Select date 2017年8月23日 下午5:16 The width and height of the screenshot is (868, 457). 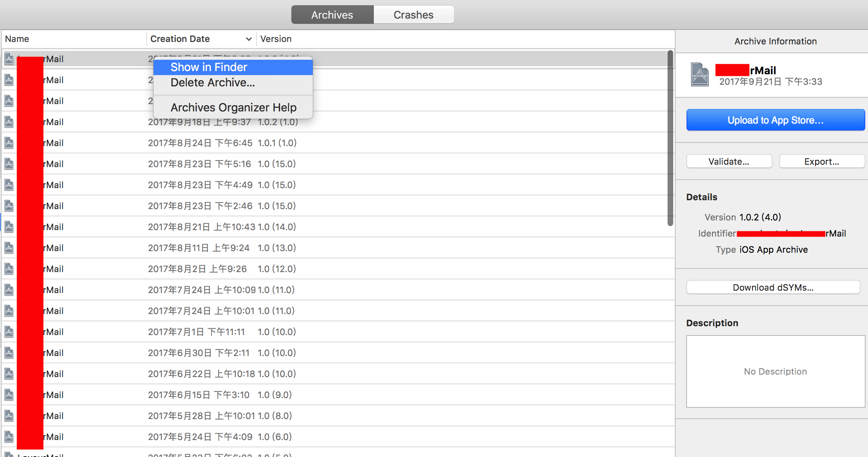click(x=199, y=164)
